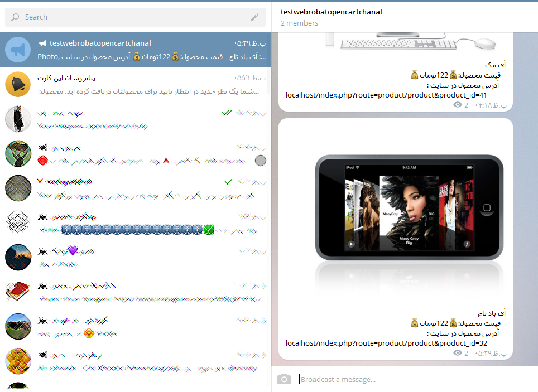The height and width of the screenshot is (392, 538).
Task: Click the ۰۴:۱۸ timestamp on the iMac post
Action: [491, 105]
